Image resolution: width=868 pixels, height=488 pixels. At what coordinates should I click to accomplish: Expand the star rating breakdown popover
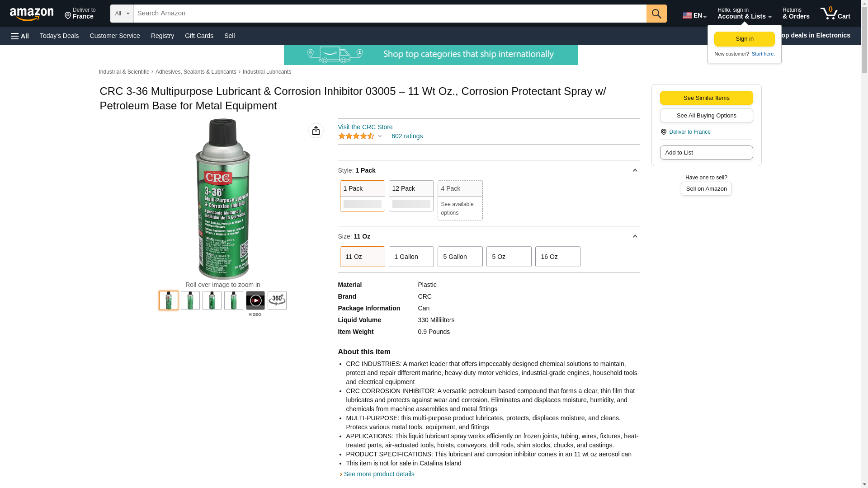(x=380, y=136)
